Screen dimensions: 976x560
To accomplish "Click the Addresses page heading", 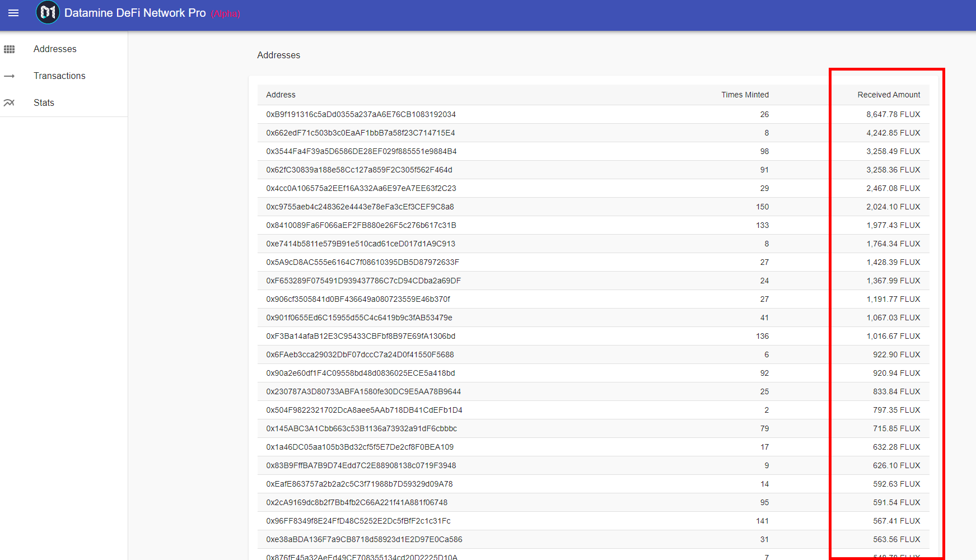I will pos(278,55).
